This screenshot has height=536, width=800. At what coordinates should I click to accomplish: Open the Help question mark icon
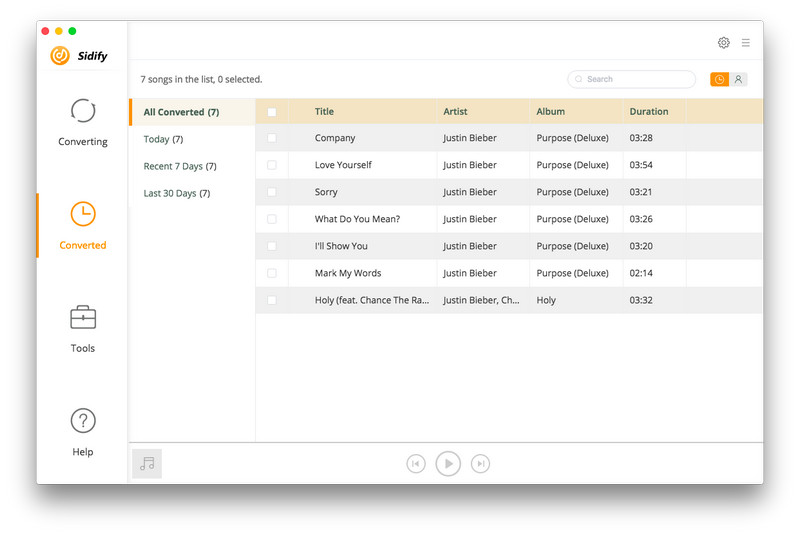(x=83, y=421)
